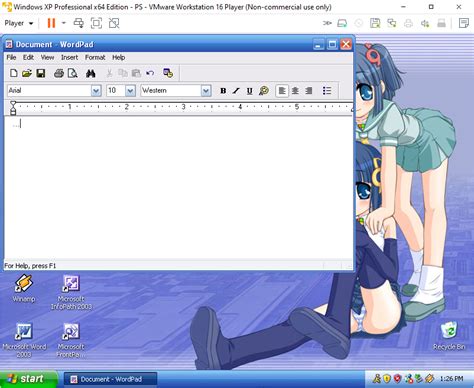
Task: Create a new document with the New icon
Action: pyautogui.click(x=14, y=73)
